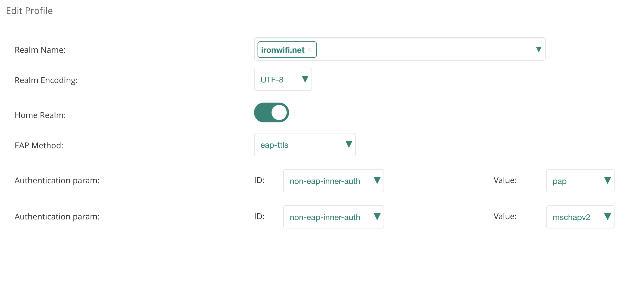Viewport: 644px width, 285px height.
Task: Click the Realm Name label
Action: tap(40, 50)
